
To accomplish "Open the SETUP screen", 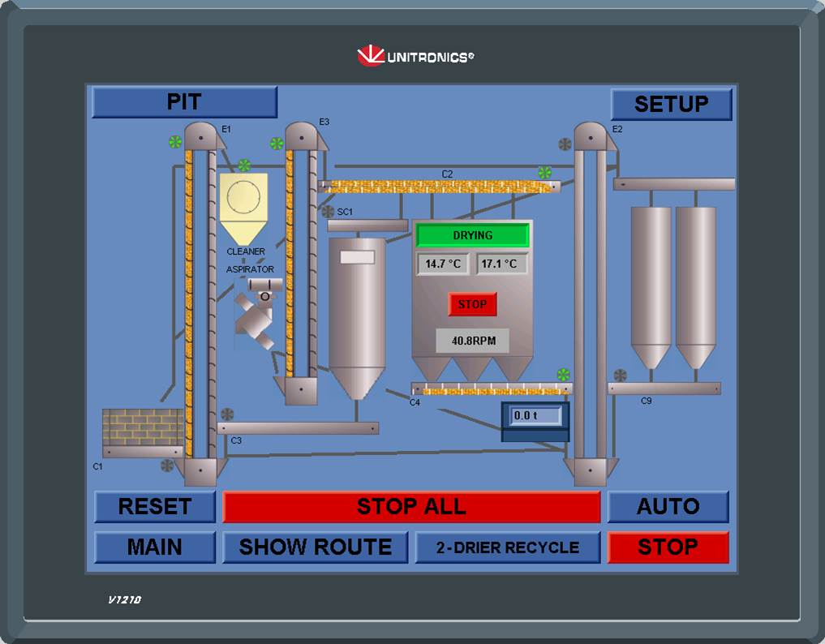I will 672,104.
